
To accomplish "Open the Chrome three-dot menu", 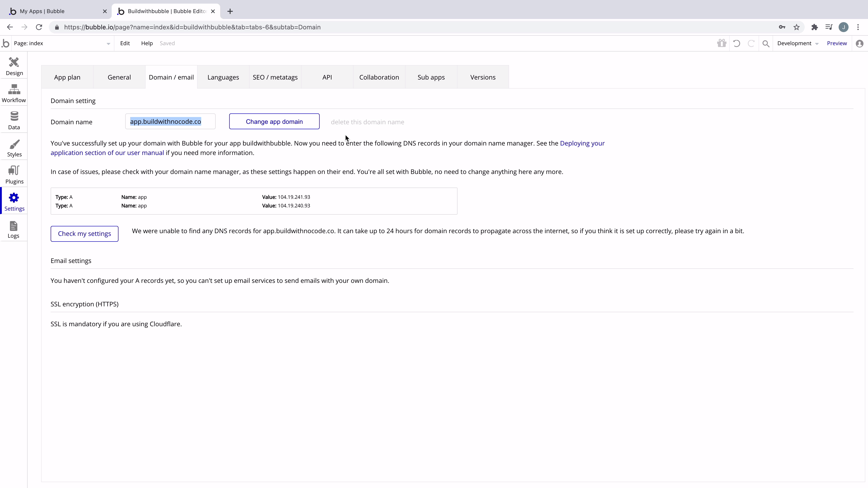I will coord(859,27).
